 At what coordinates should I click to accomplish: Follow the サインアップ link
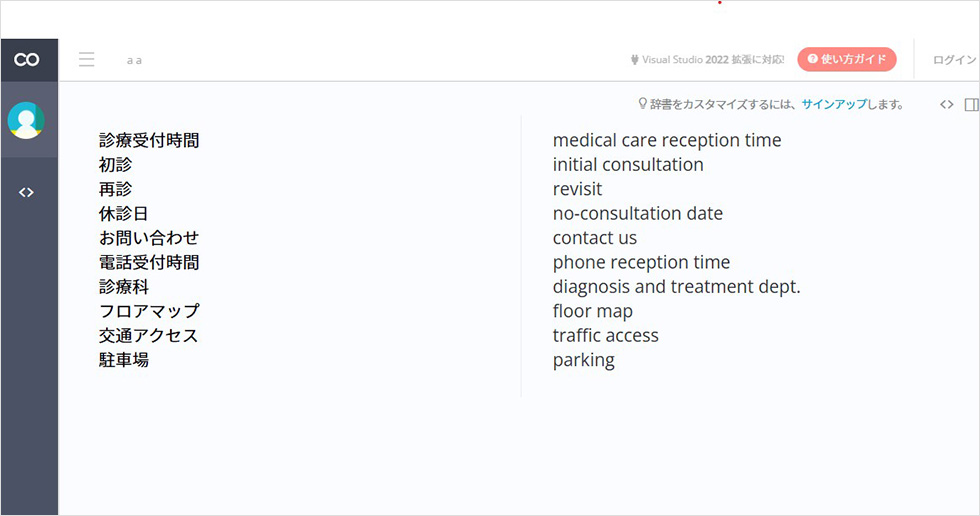834,104
